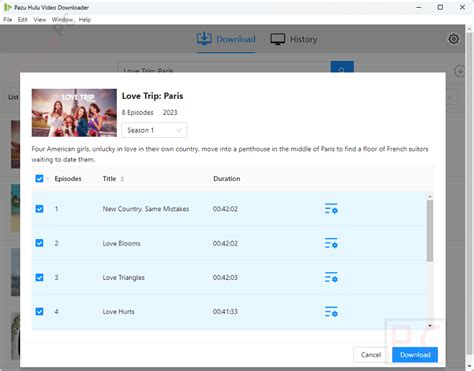Viewport: 474px width, 371px height.
Task: Click the Love Trip: Paris thumbnail
Action: click(x=74, y=113)
